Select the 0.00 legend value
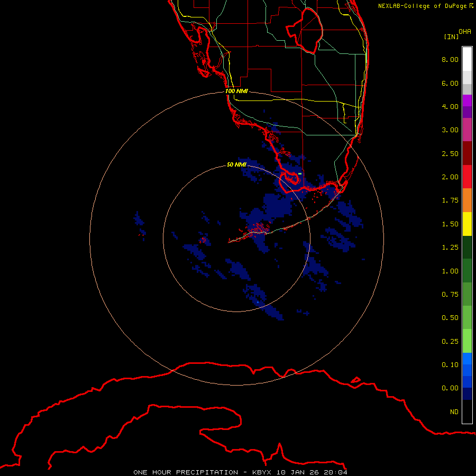 click(450, 388)
